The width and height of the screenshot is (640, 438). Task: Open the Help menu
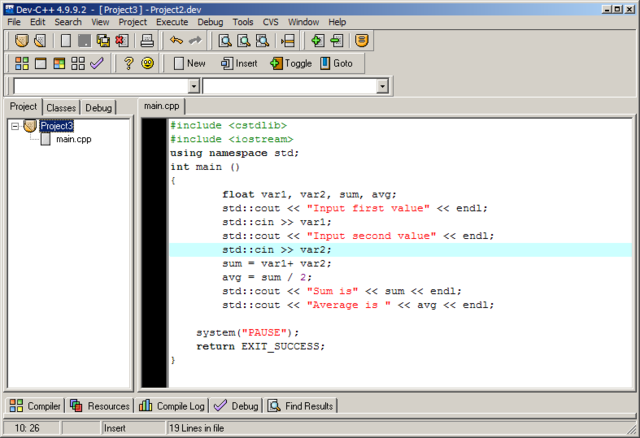pyautogui.click(x=337, y=22)
